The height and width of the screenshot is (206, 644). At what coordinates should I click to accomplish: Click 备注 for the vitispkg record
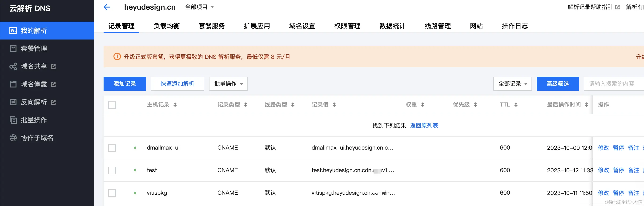634,193
